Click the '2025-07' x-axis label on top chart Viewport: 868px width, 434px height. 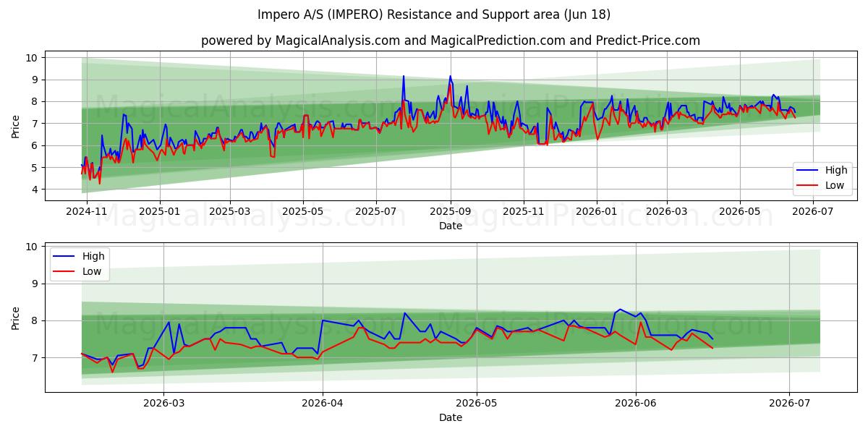pos(375,213)
